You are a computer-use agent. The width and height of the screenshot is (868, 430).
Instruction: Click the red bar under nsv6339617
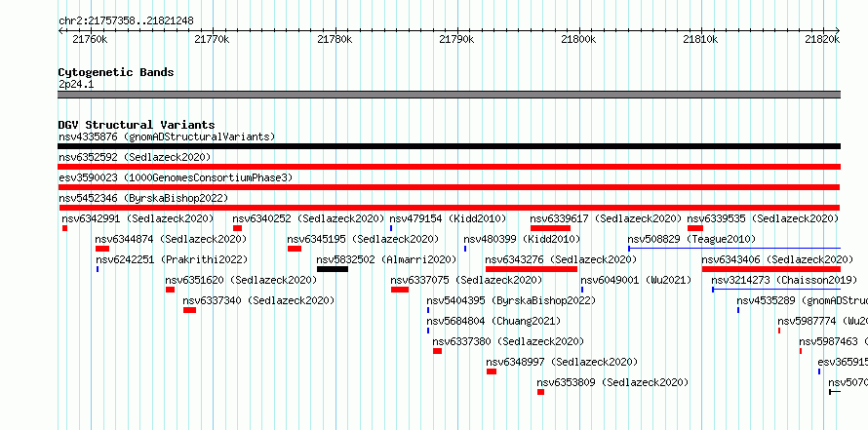click(550, 228)
